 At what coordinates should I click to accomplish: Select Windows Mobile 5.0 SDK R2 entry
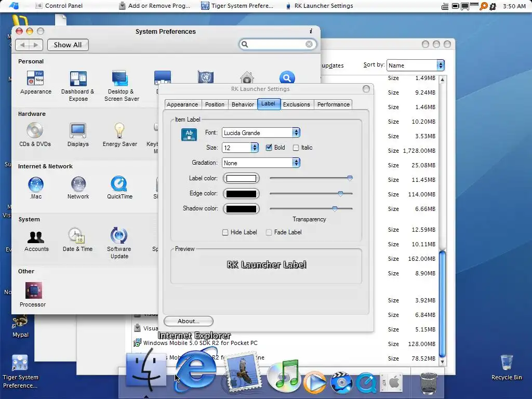click(200, 343)
